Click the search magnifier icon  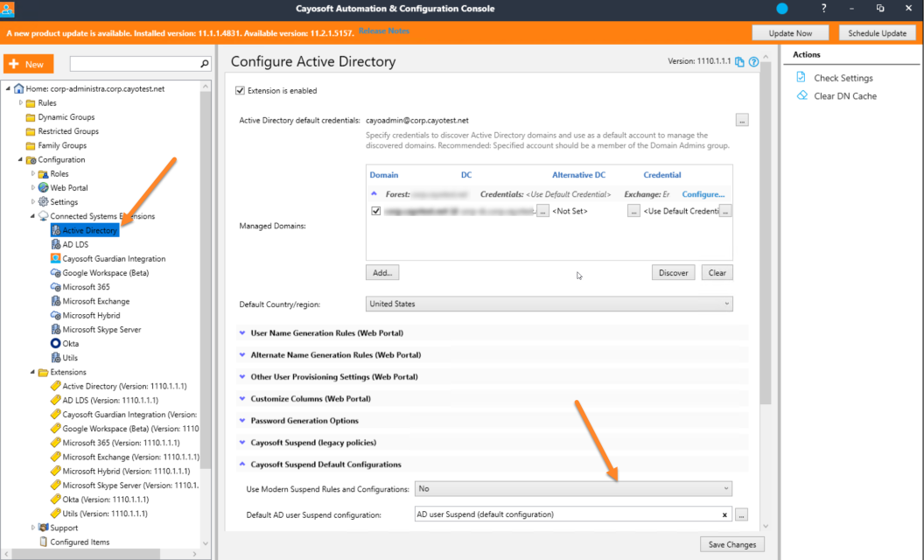pos(205,64)
